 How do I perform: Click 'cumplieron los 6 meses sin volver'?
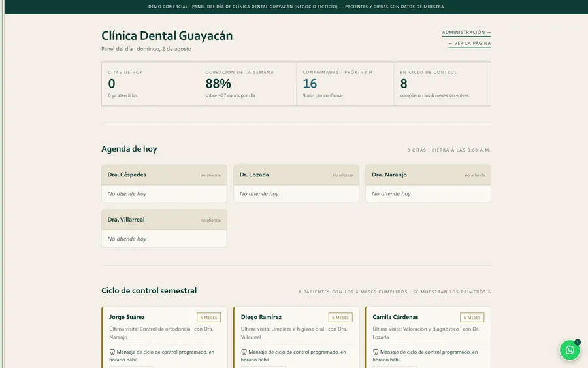point(434,95)
